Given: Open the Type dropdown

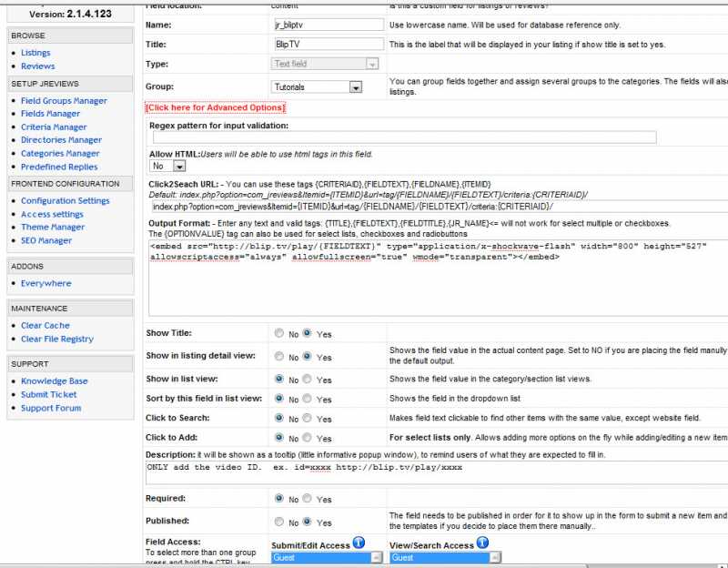Looking at the screenshot, I should coord(325,64).
